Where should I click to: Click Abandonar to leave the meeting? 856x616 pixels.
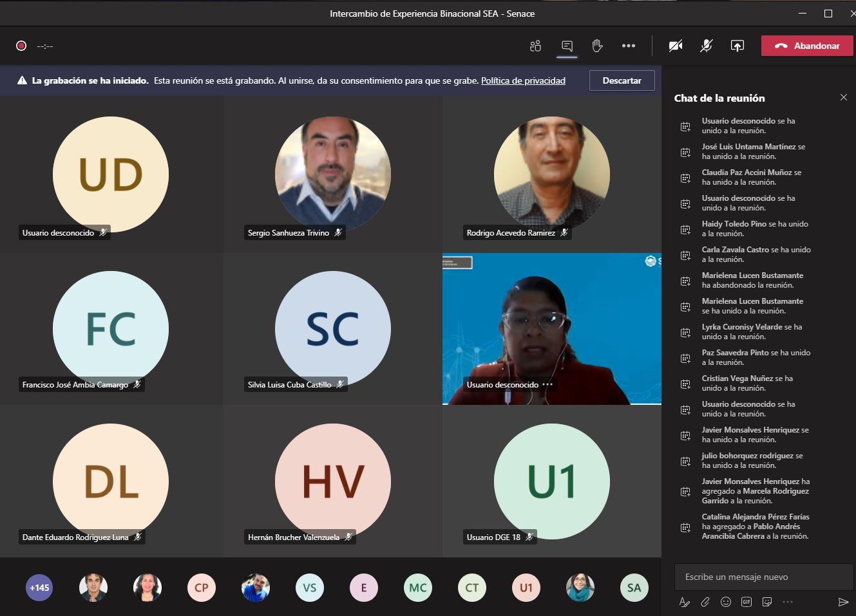(x=807, y=46)
